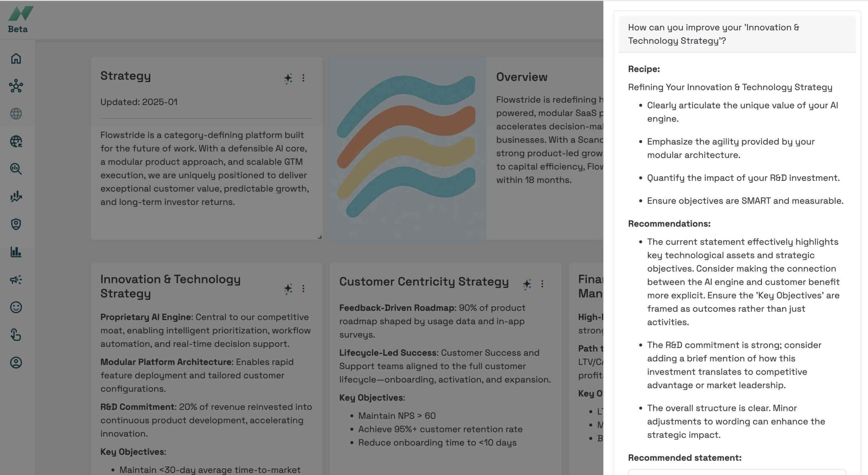Viewport: 868px width, 475px height.
Task: Open the globe with cursor icon
Action: [16, 141]
